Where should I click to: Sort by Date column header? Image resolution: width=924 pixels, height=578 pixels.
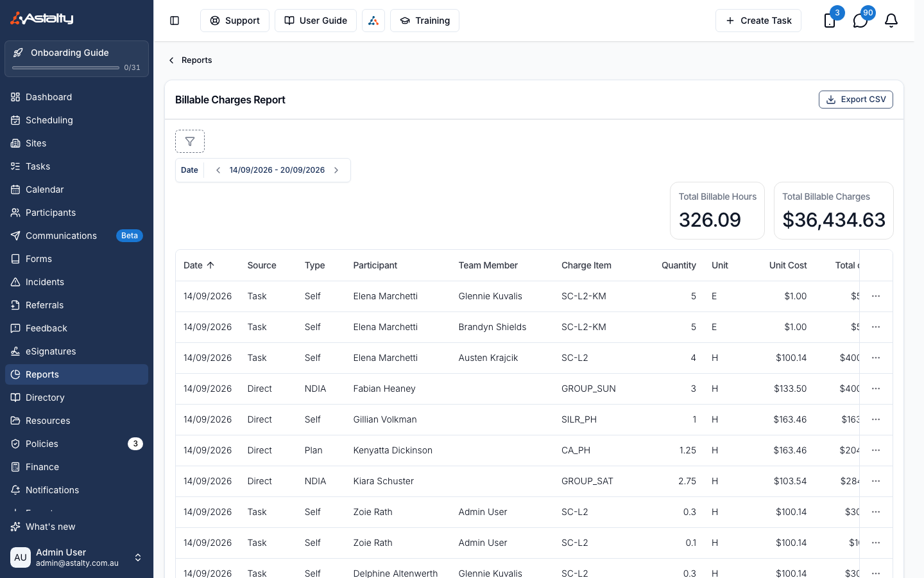point(199,265)
